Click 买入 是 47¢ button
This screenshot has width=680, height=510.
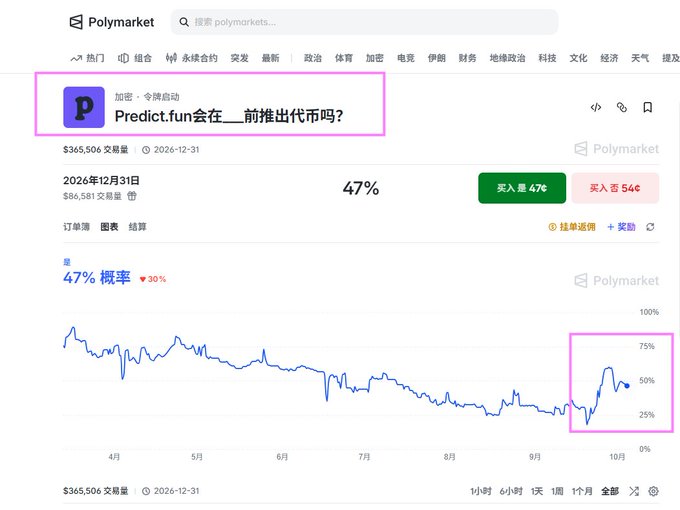point(522,188)
